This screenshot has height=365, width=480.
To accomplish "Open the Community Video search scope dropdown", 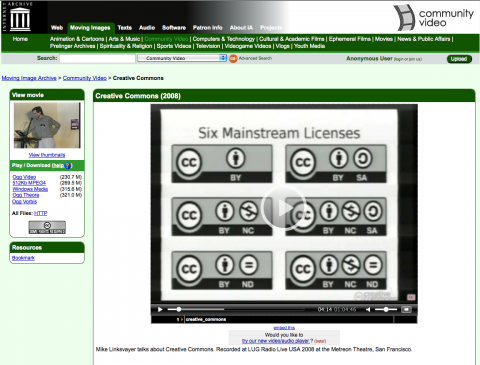I will pyautogui.click(x=182, y=58).
